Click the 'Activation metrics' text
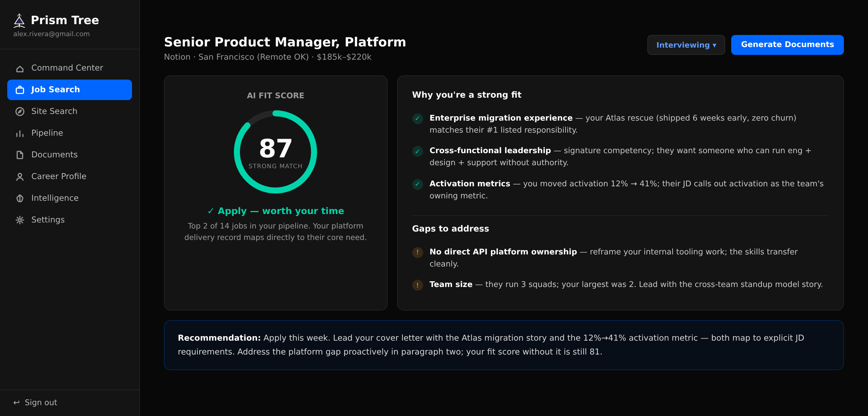The width and height of the screenshot is (868, 416). click(470, 184)
